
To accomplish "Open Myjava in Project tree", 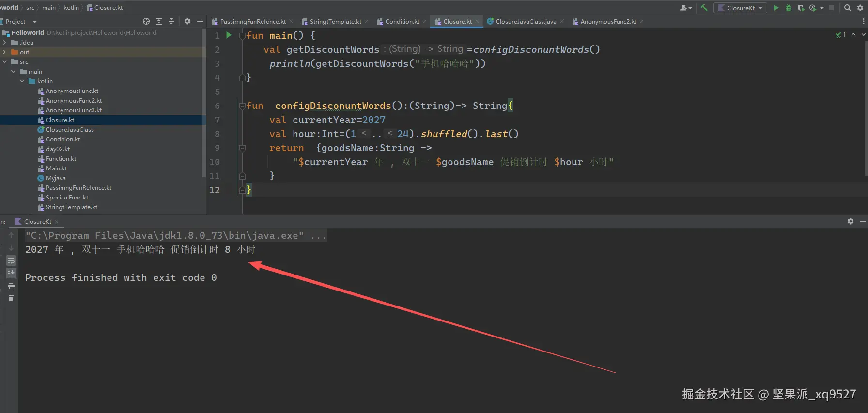I will point(56,178).
